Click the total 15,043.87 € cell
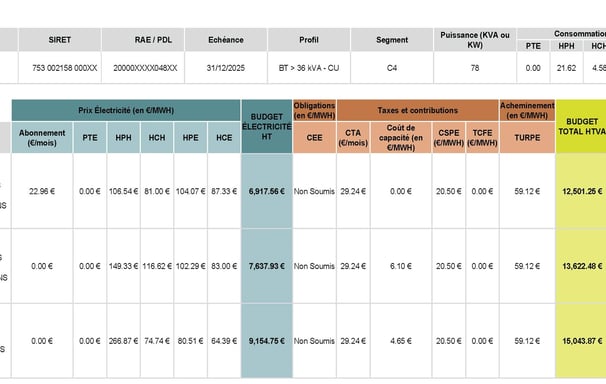 (x=581, y=341)
